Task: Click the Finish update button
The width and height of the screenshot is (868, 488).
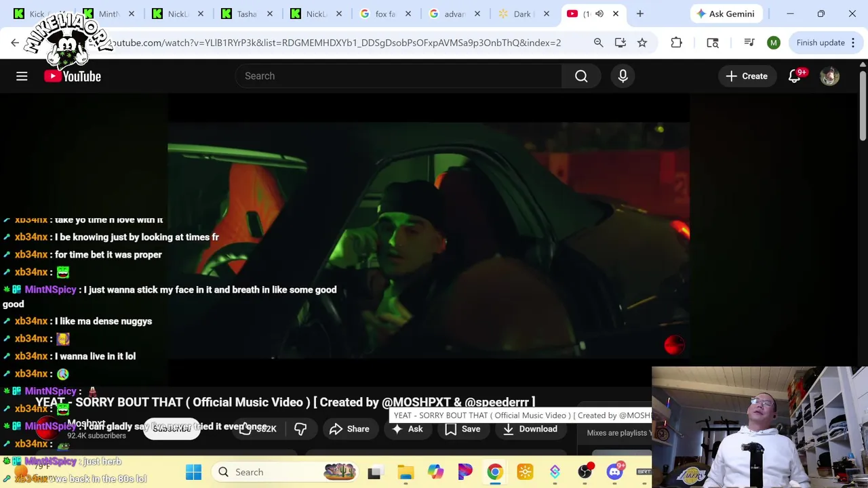Action: [x=821, y=43]
